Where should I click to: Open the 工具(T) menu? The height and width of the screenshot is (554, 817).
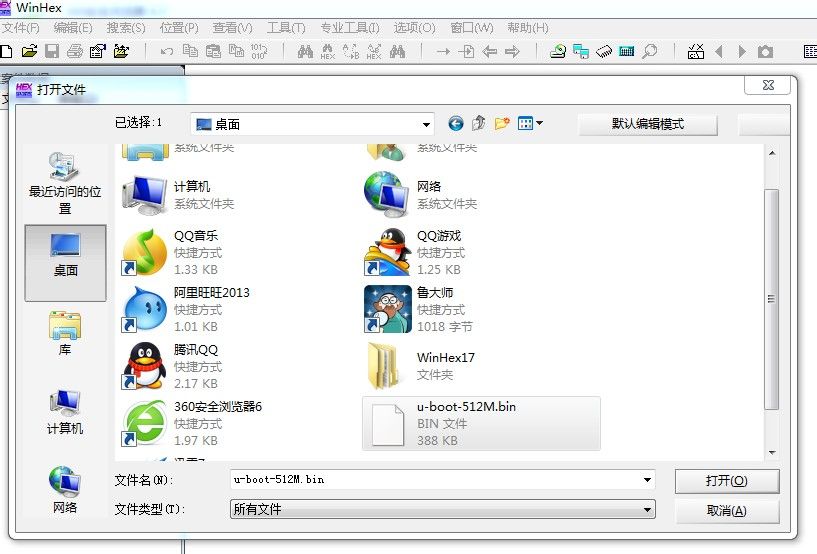click(286, 28)
